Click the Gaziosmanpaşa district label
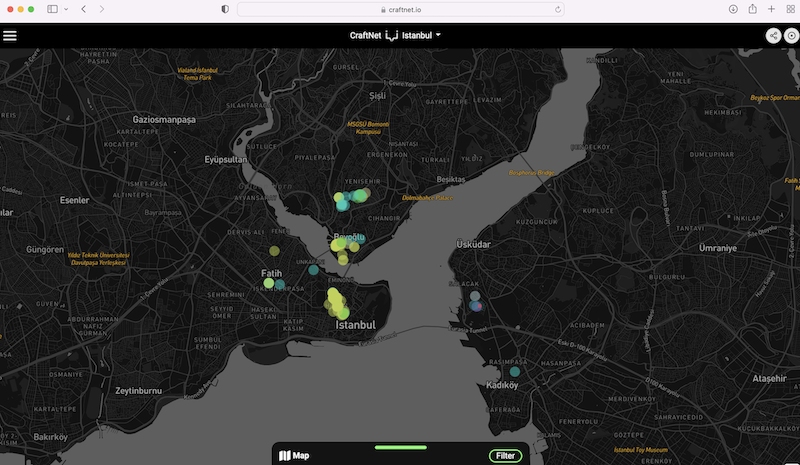 (x=164, y=119)
